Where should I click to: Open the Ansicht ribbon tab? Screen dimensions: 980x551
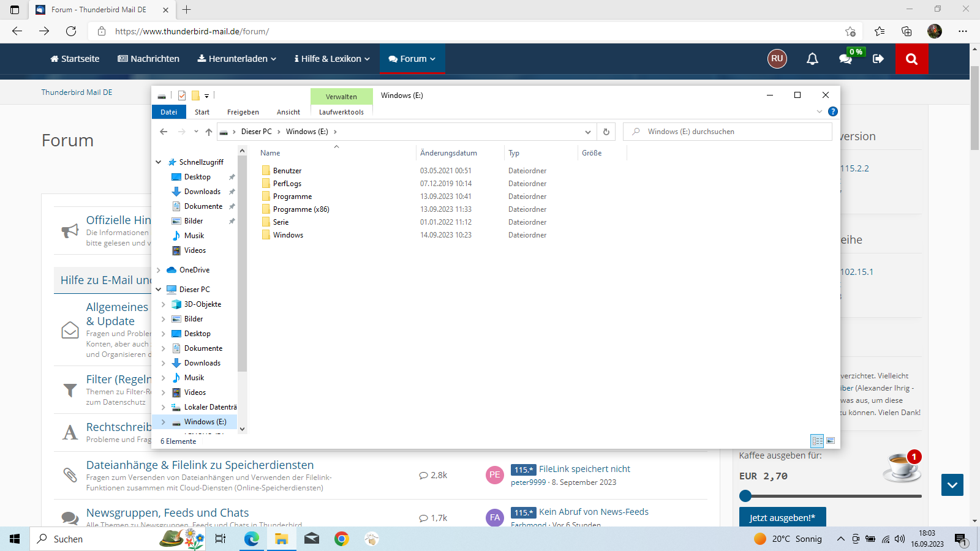pyautogui.click(x=288, y=112)
